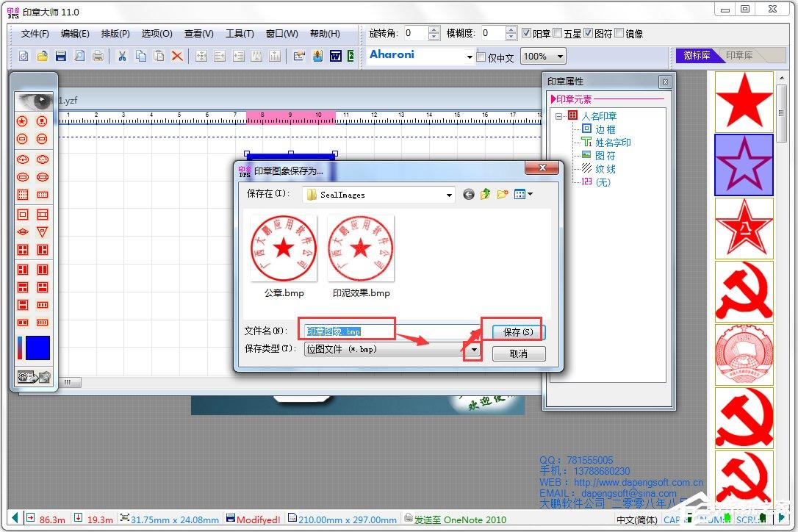Click the 文件名 filename input field
The width and height of the screenshot is (798, 532).
[391, 331]
